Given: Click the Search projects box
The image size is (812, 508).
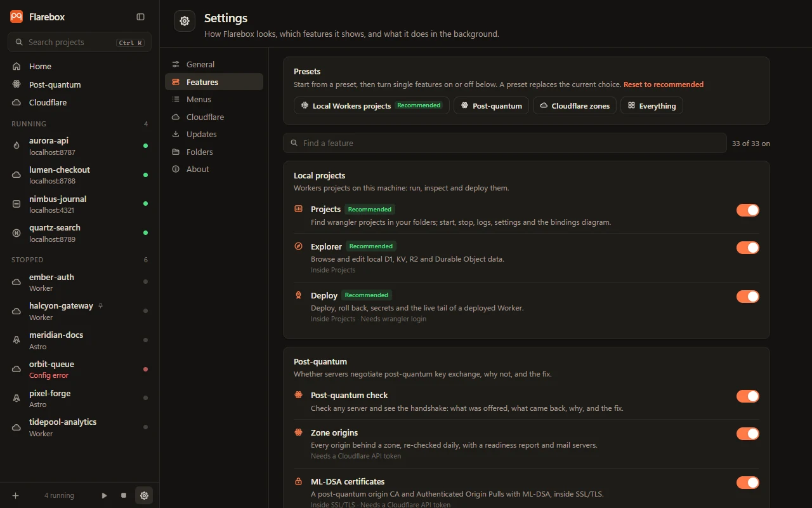Looking at the screenshot, I should point(79,43).
